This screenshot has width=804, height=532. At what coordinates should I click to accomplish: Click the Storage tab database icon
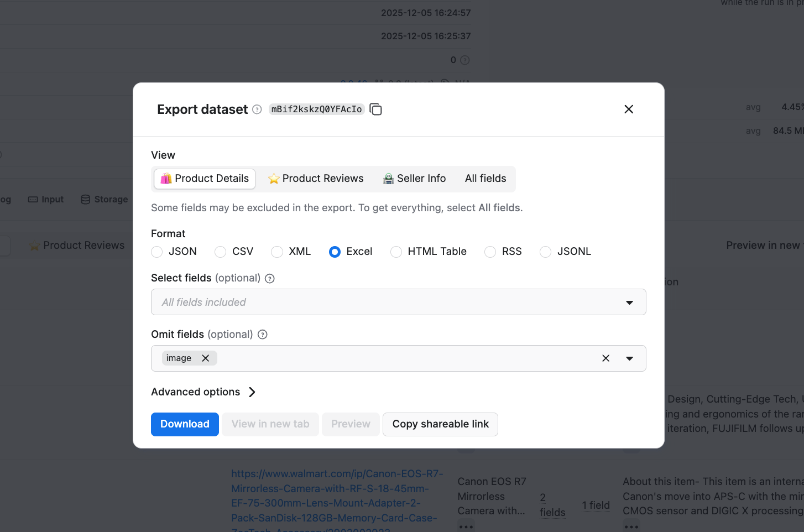[86, 199]
